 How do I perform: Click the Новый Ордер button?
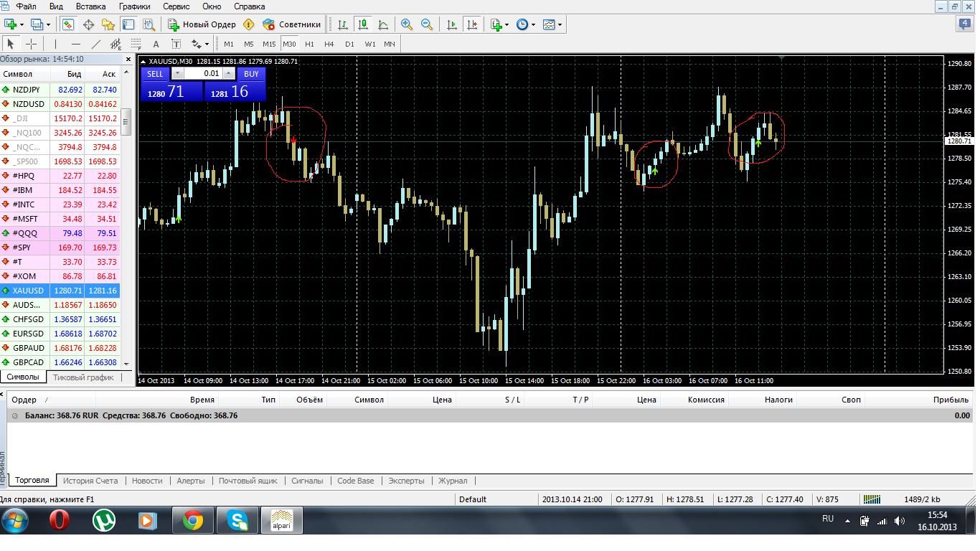pos(202,24)
